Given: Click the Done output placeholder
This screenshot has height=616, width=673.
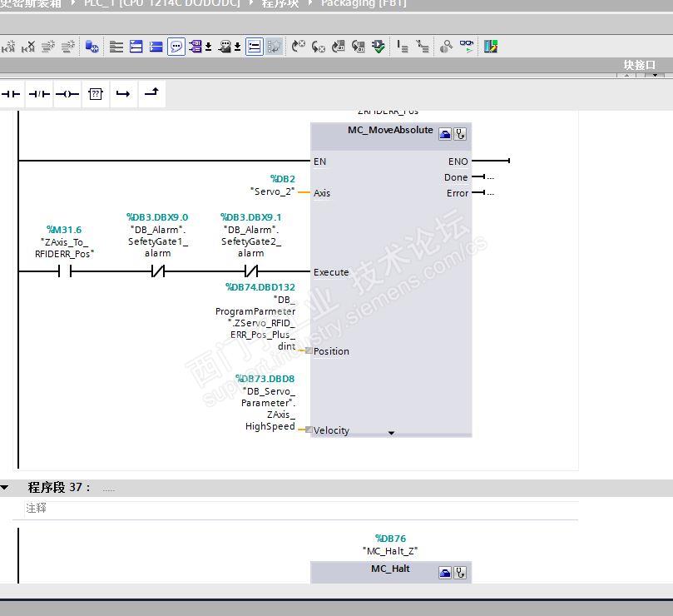Looking at the screenshot, I should 490,177.
